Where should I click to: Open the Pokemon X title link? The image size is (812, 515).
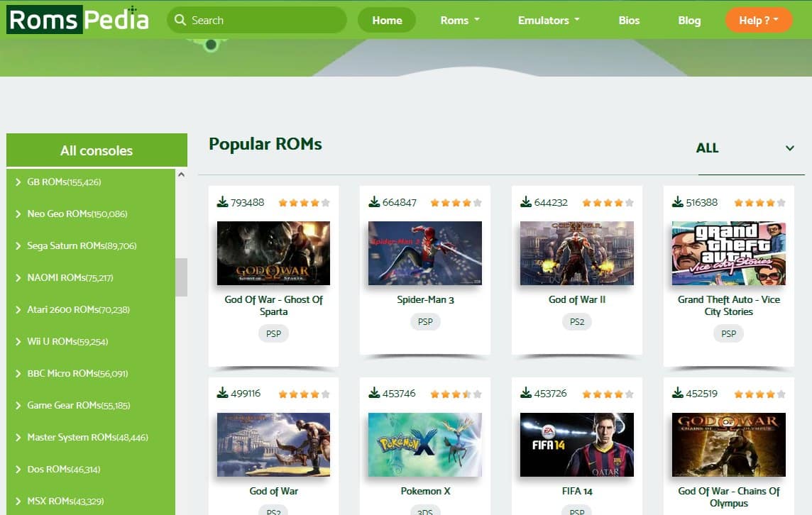[425, 491]
